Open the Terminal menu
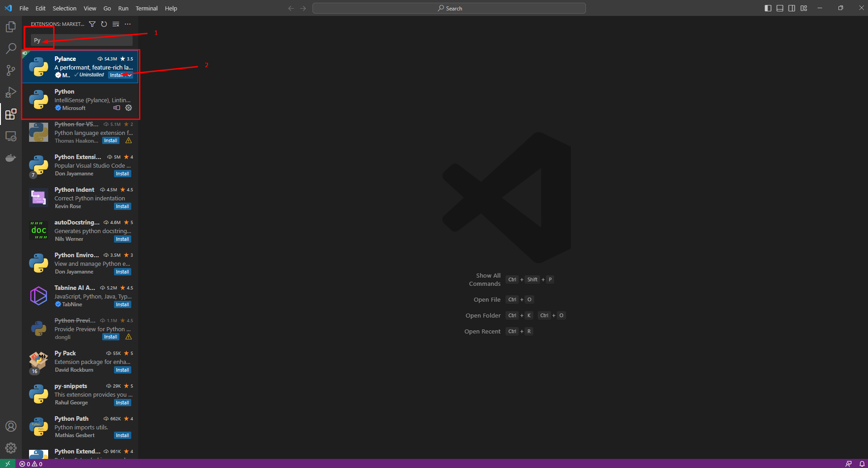Screen dimensions: 868x468 pos(147,8)
